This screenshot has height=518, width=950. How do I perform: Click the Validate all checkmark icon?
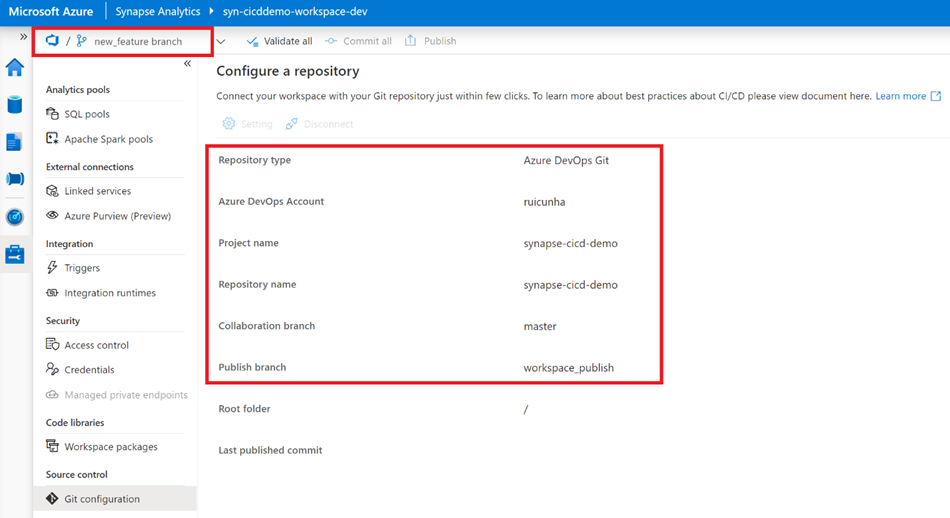pyautogui.click(x=252, y=41)
